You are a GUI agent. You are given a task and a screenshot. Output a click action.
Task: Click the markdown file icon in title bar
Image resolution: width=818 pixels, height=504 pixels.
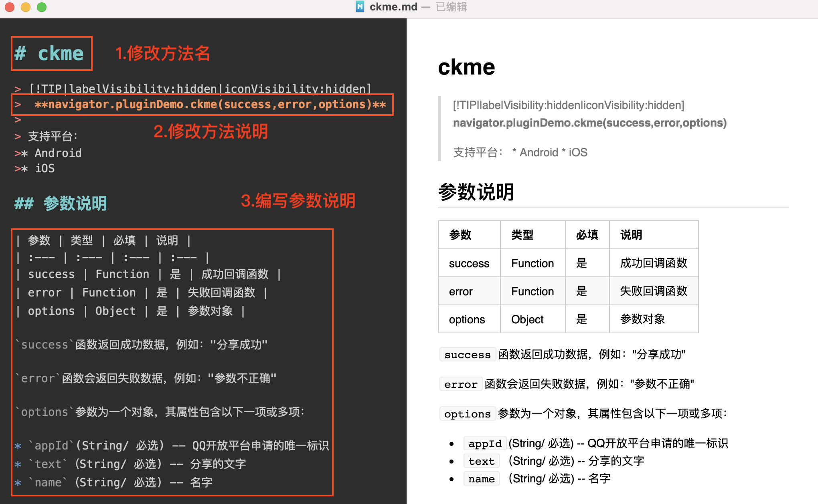(360, 6)
